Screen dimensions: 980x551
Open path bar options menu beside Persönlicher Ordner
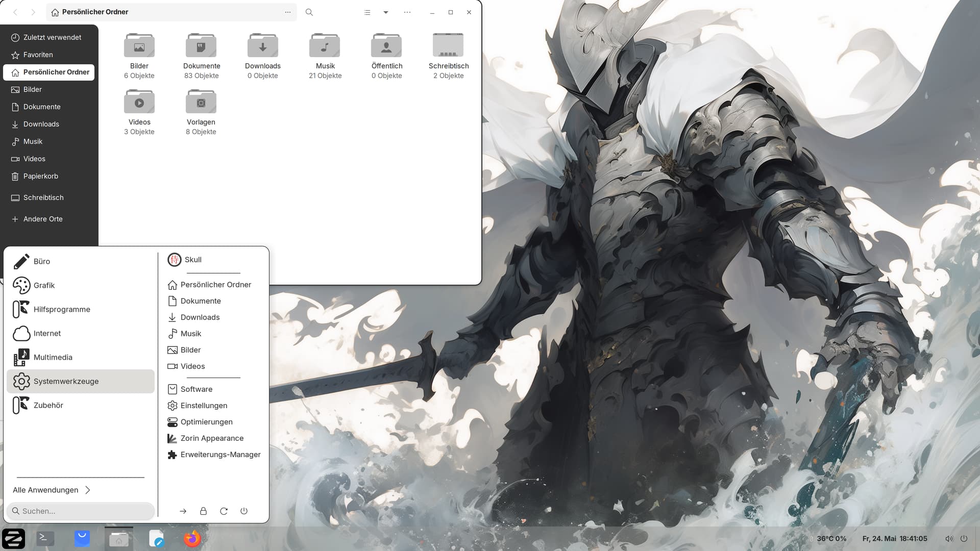coord(288,12)
